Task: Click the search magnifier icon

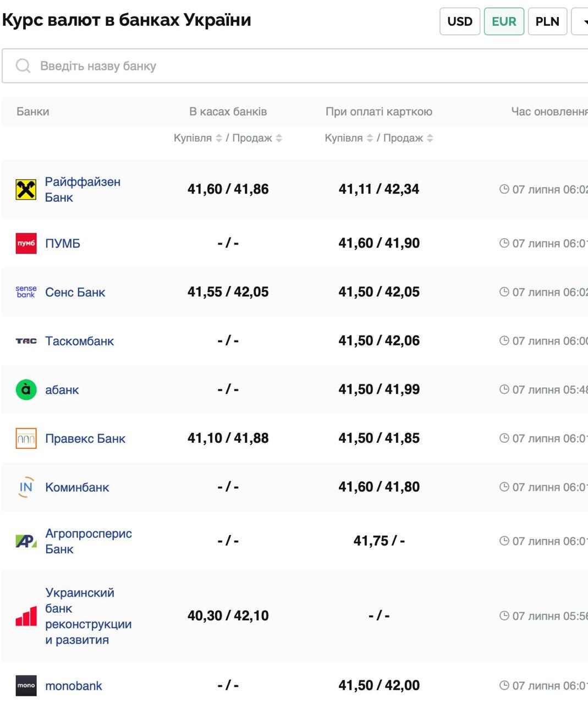Action: (x=23, y=66)
